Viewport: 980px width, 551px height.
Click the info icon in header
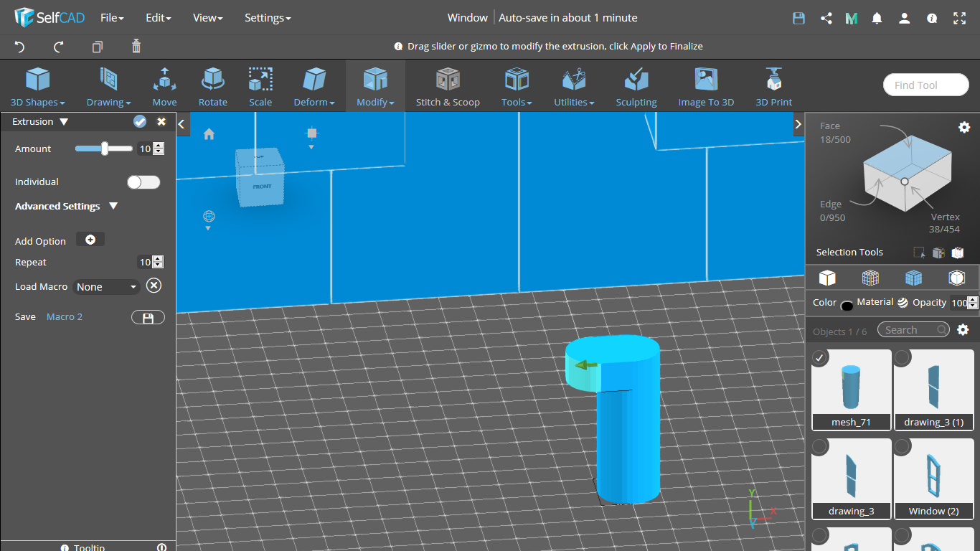pyautogui.click(x=932, y=19)
